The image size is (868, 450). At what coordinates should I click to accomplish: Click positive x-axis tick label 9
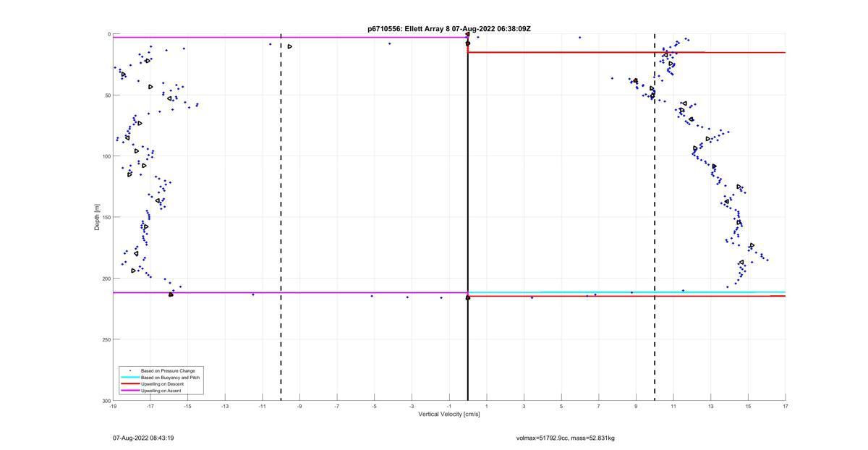[x=636, y=407]
